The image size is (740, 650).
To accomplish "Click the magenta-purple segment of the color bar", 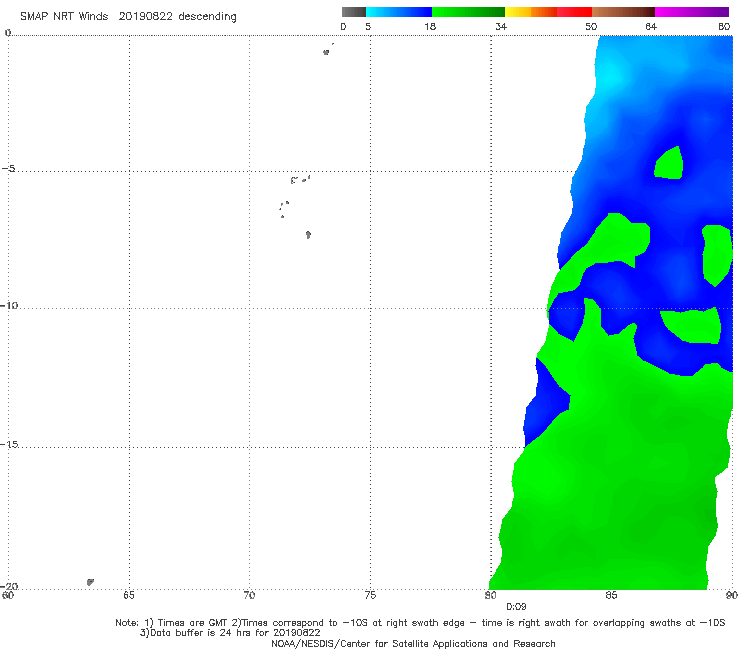I will coord(692,12).
